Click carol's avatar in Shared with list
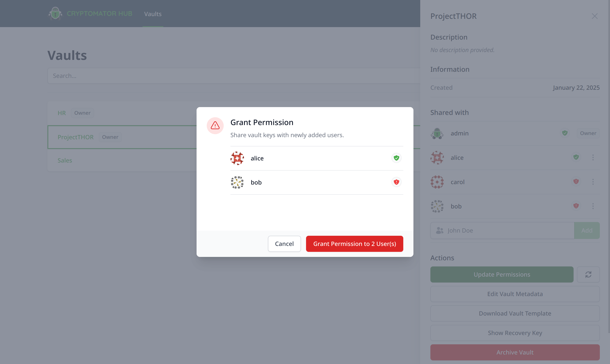The height and width of the screenshot is (364, 610). [437, 182]
